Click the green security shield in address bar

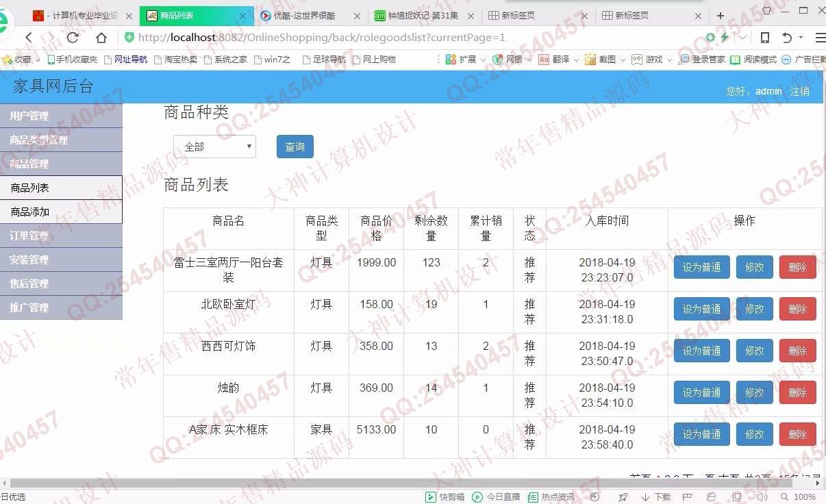129,38
